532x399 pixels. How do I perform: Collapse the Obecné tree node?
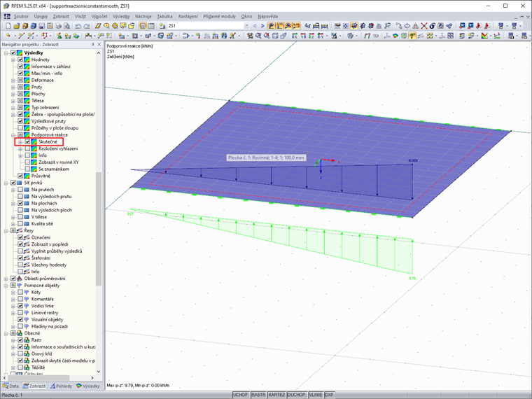coord(6,333)
